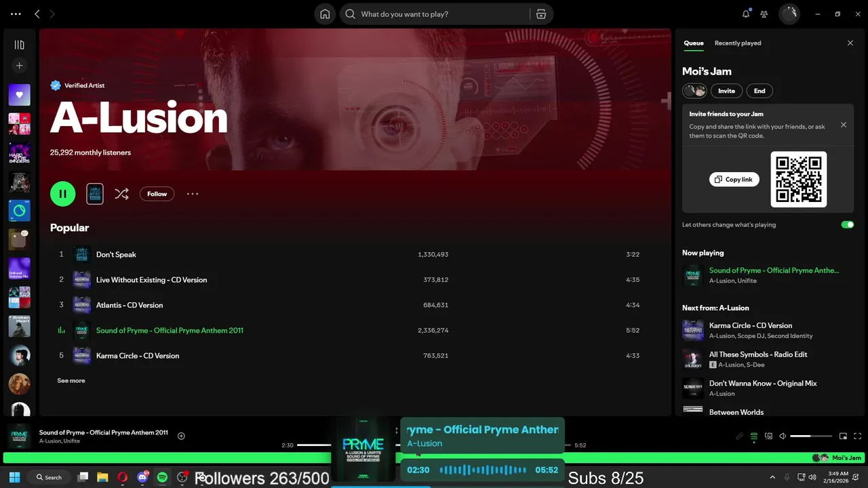
Task: Open the now playing thumbnail beside pause button
Action: 95,194
